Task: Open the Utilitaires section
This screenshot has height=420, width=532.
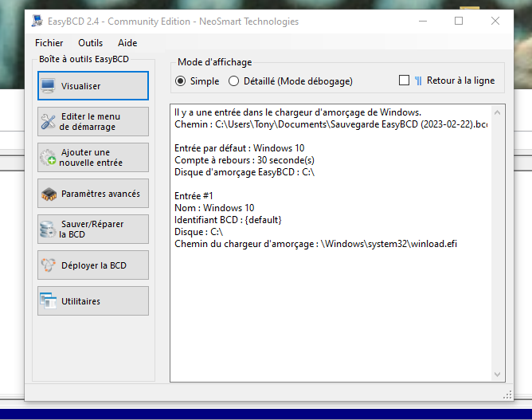Action: click(93, 300)
